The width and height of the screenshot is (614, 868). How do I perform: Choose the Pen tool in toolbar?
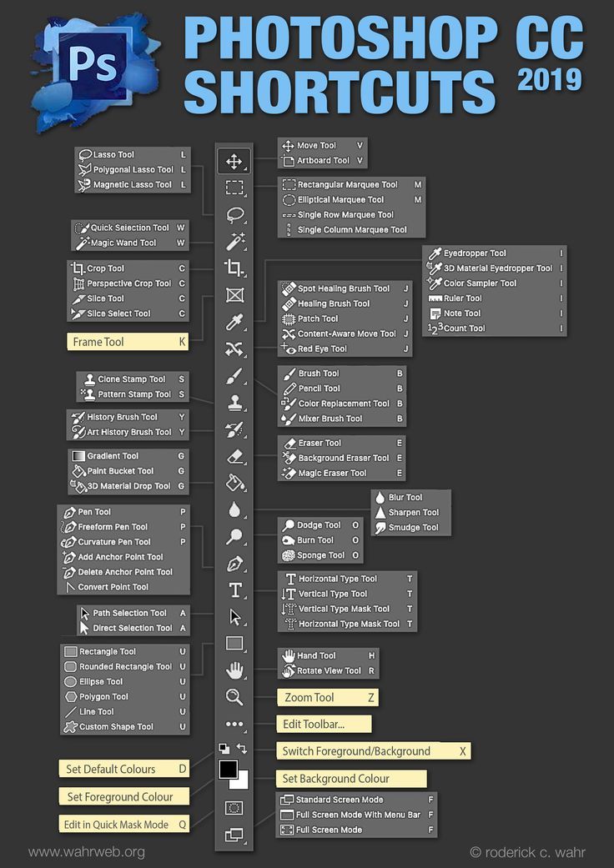234,564
